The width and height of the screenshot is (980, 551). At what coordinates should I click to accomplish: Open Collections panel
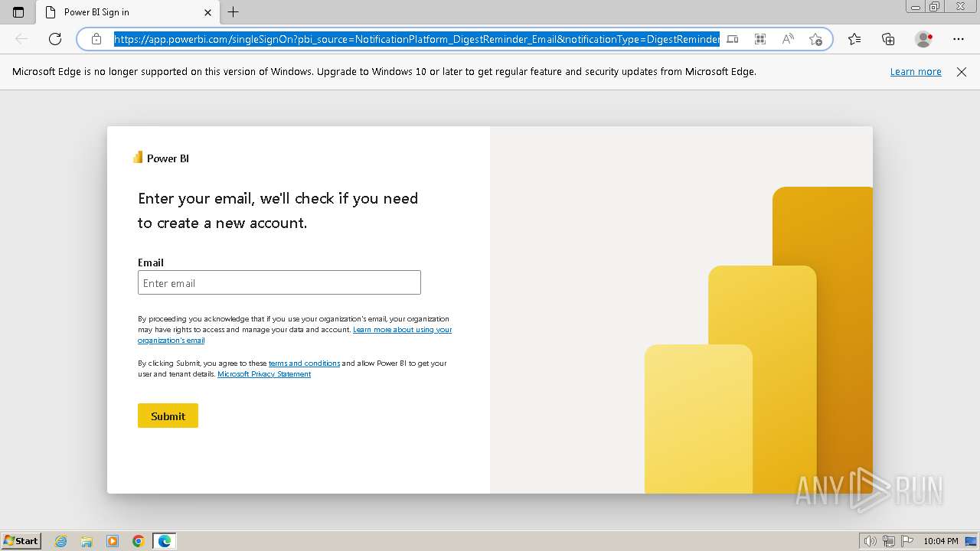click(x=888, y=39)
